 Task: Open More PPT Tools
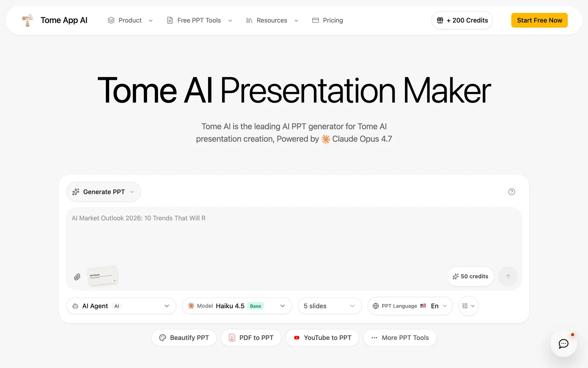coord(400,337)
